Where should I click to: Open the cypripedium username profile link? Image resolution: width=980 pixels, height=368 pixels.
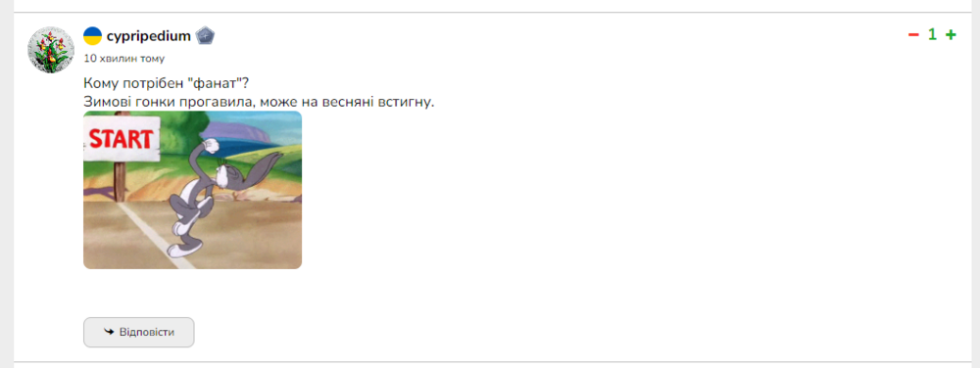point(149,36)
